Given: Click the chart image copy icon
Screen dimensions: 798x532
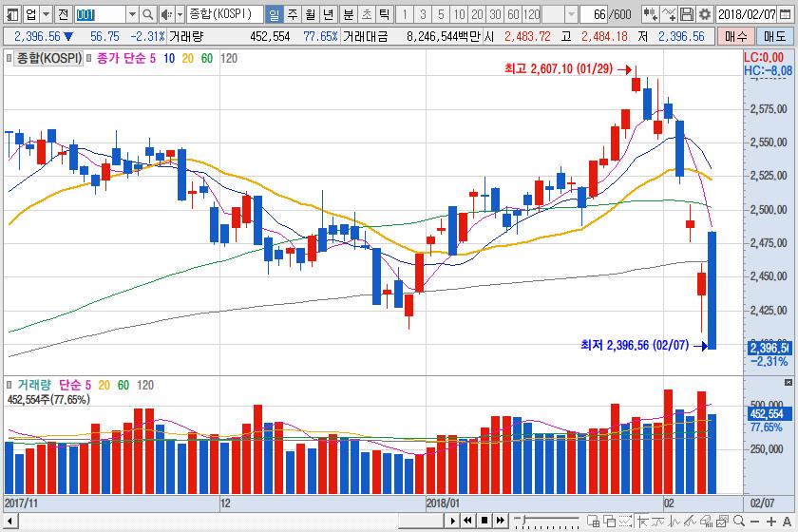Looking at the screenshot, I should pos(722,521).
